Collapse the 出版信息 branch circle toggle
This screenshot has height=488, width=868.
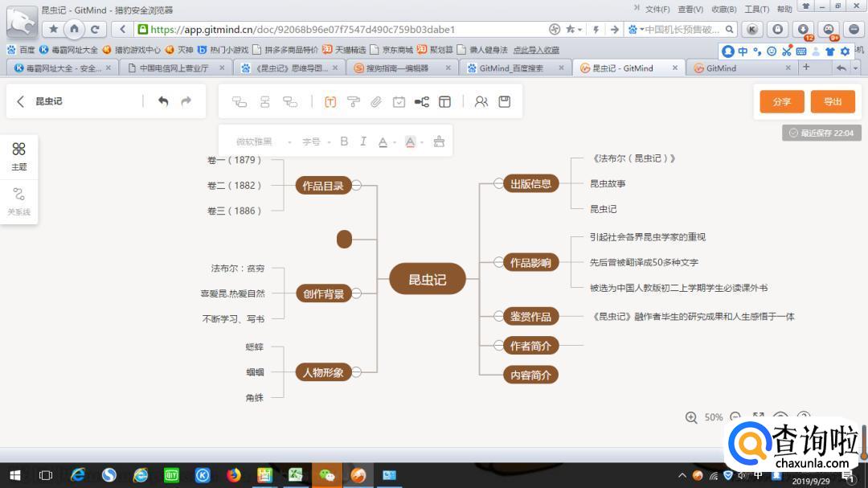pos(497,184)
